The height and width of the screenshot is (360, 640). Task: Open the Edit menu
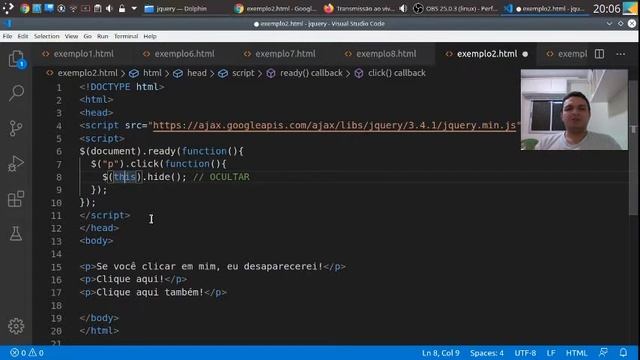[23, 36]
